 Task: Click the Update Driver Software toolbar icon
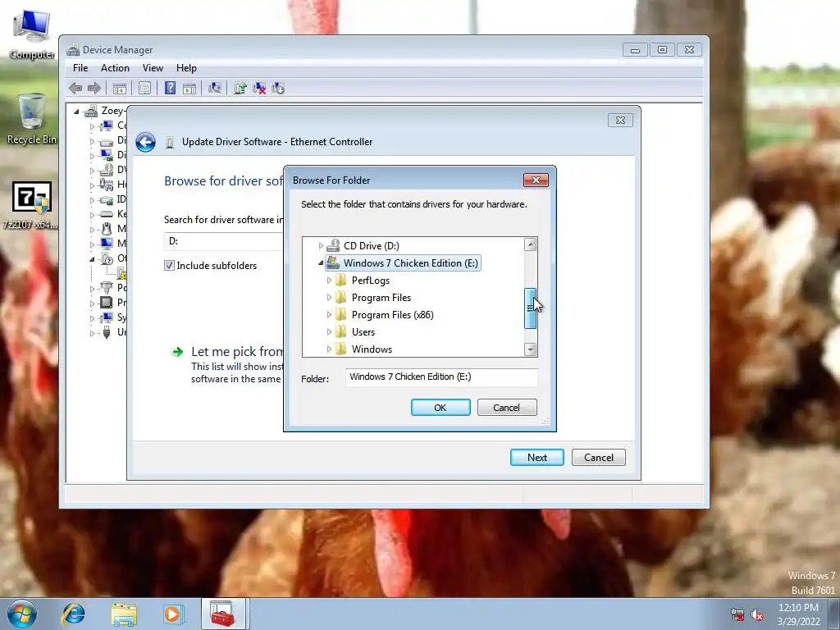pos(240,89)
